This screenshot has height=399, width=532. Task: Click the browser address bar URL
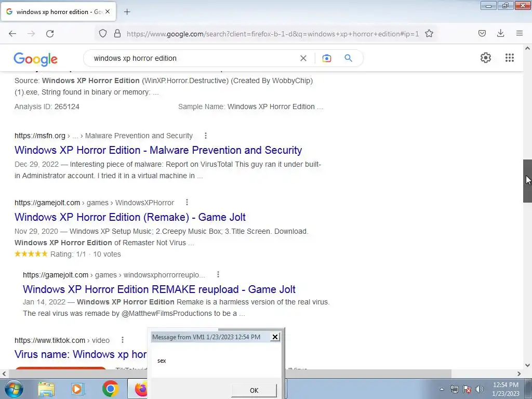pyautogui.click(x=272, y=34)
